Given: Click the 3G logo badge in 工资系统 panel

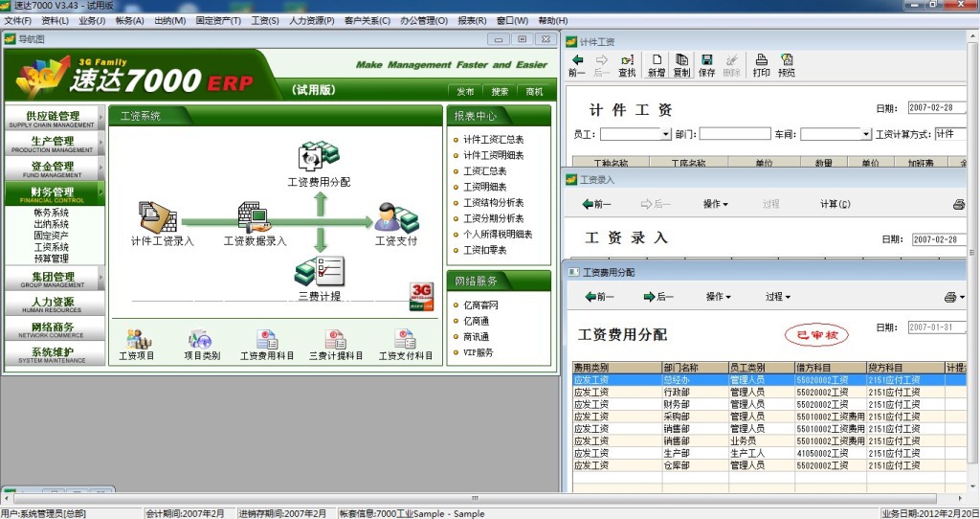Looking at the screenshot, I should point(421,297).
